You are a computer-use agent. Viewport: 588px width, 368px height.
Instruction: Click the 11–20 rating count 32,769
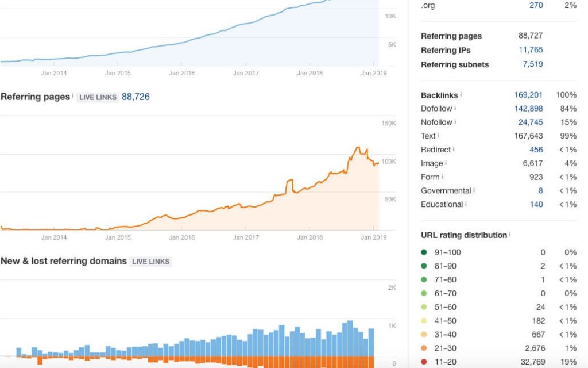pyautogui.click(x=533, y=362)
